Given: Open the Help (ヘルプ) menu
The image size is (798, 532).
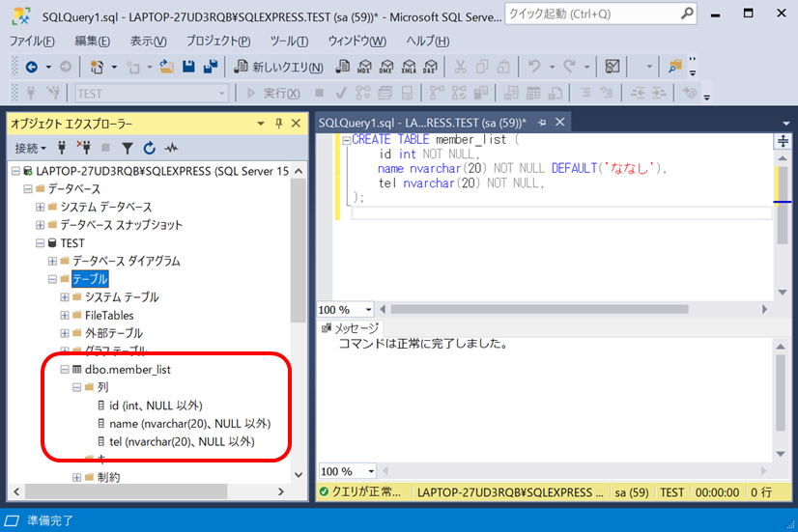Looking at the screenshot, I should tap(427, 42).
